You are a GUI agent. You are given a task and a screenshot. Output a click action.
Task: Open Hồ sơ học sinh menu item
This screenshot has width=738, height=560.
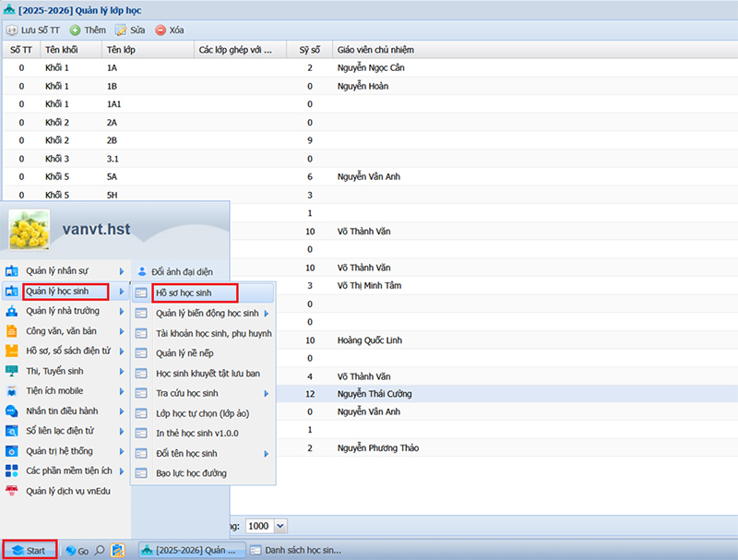tap(203, 292)
